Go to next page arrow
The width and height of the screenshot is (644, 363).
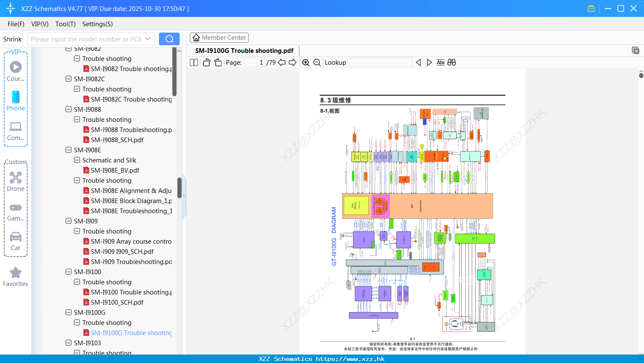click(x=293, y=62)
